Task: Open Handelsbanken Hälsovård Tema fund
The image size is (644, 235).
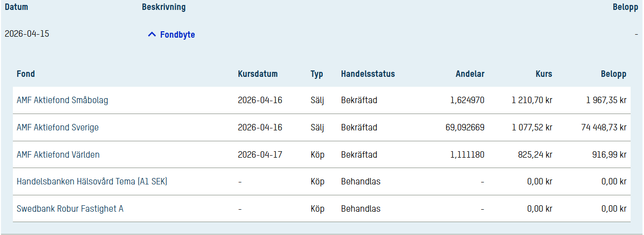Action: [x=92, y=181]
